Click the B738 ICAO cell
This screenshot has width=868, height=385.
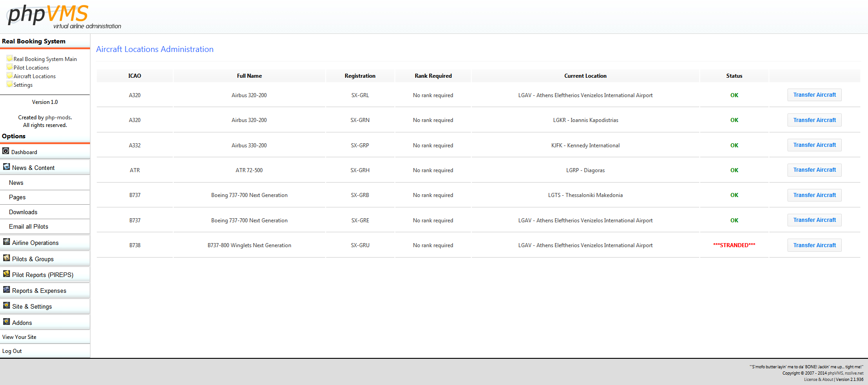(135, 245)
